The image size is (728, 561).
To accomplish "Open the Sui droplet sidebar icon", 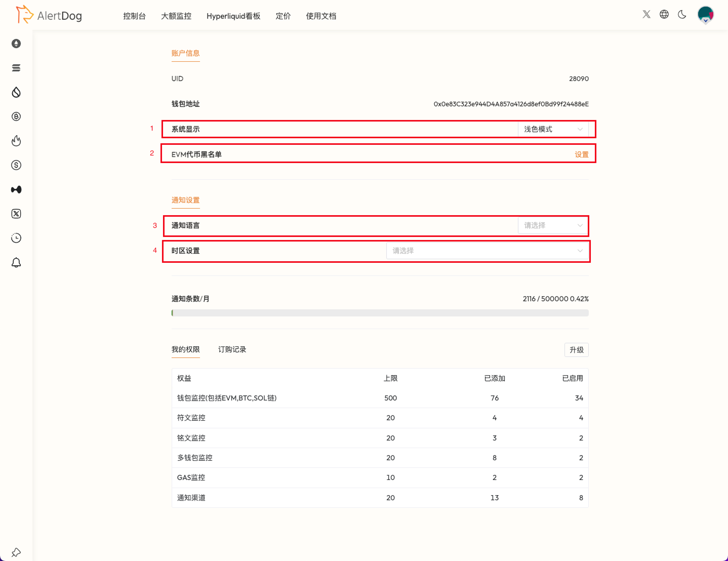I will click(x=16, y=92).
